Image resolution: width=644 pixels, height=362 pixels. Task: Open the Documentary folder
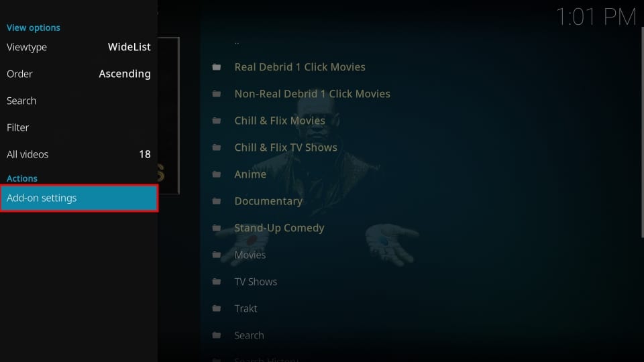tap(268, 201)
